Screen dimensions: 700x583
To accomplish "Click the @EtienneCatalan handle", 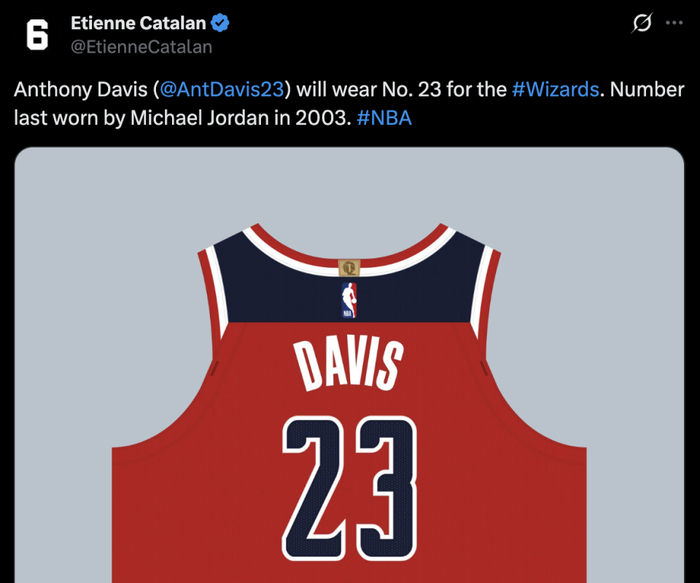I will [x=141, y=47].
